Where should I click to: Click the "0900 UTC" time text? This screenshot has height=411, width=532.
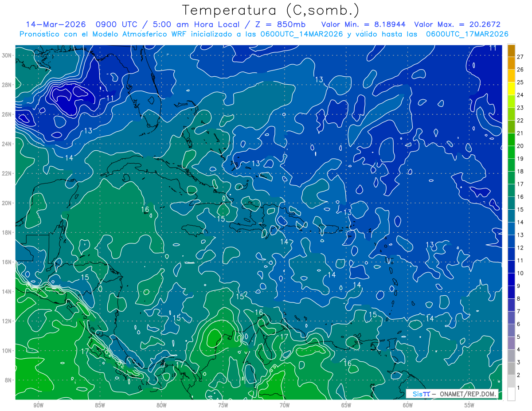click(x=117, y=24)
